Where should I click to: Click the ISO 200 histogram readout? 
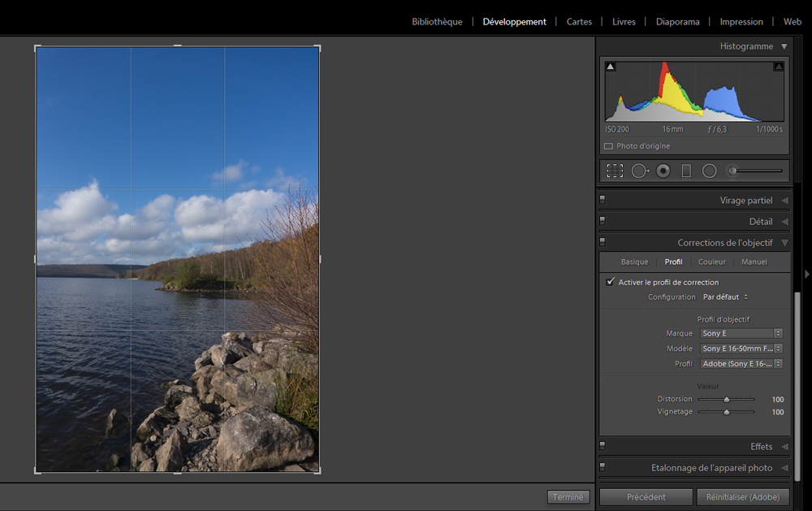click(617, 129)
